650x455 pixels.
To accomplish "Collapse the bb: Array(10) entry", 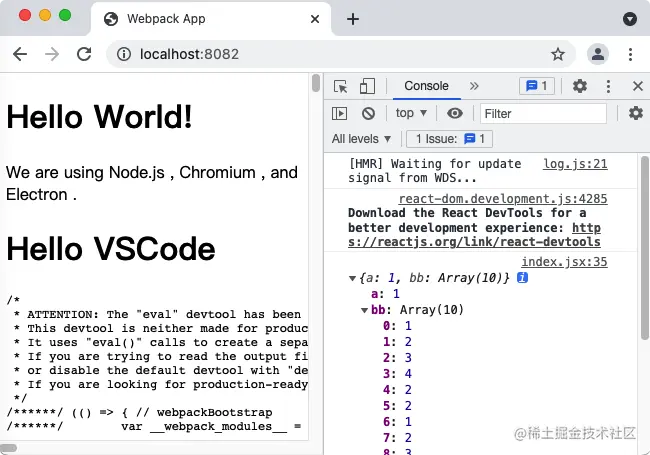I will point(364,310).
